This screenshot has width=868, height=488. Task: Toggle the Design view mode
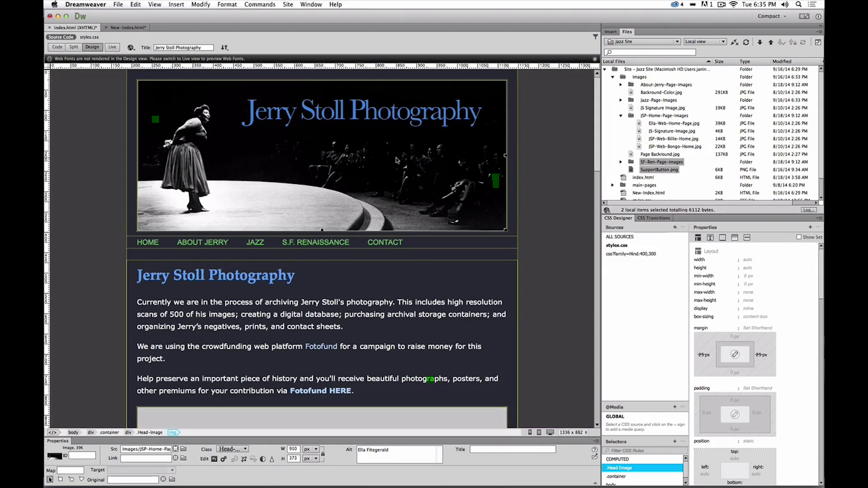[92, 47]
